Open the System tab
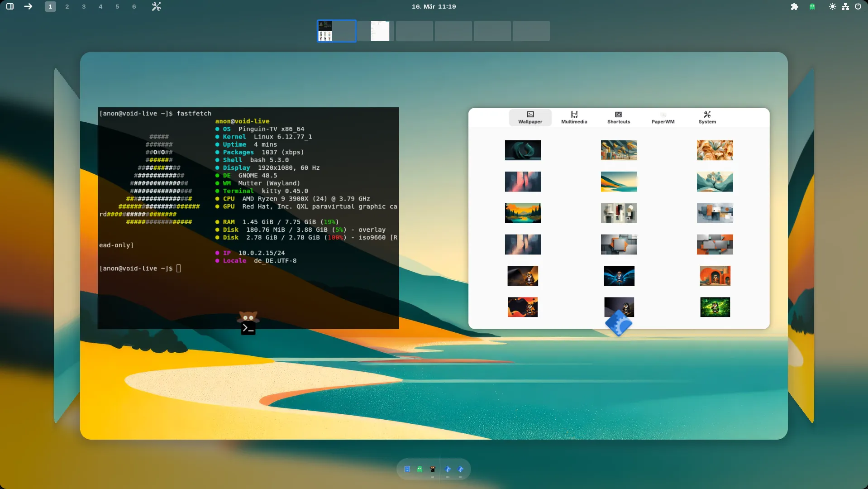 click(707, 117)
